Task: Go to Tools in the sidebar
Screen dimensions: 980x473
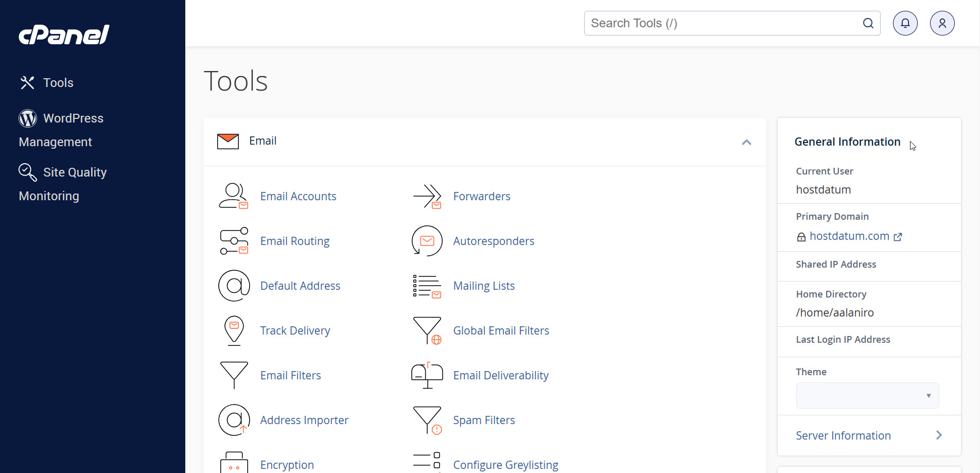Action: coord(58,83)
